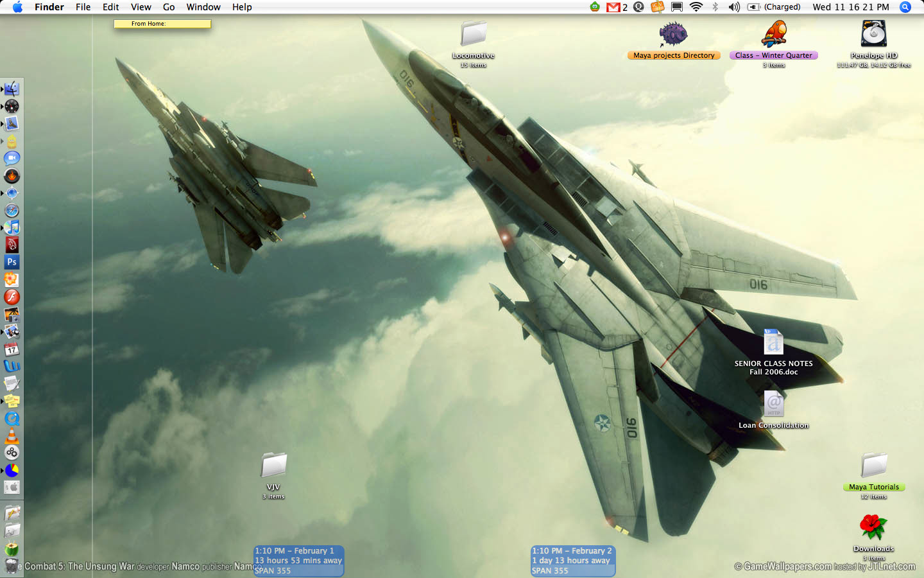The height and width of the screenshot is (578, 924).
Task: Open Loan Consolidation web location file
Action: (x=773, y=404)
